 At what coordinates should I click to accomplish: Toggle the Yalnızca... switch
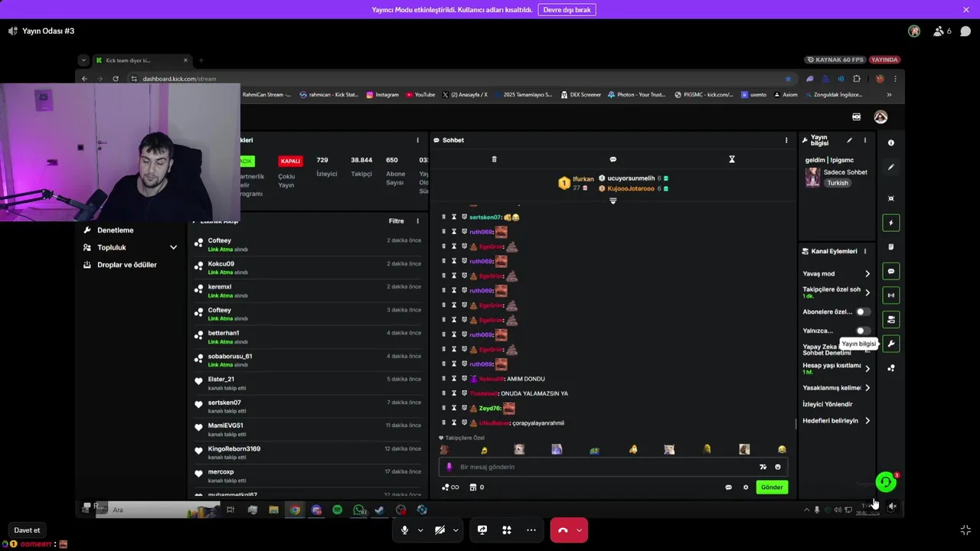coord(862,331)
